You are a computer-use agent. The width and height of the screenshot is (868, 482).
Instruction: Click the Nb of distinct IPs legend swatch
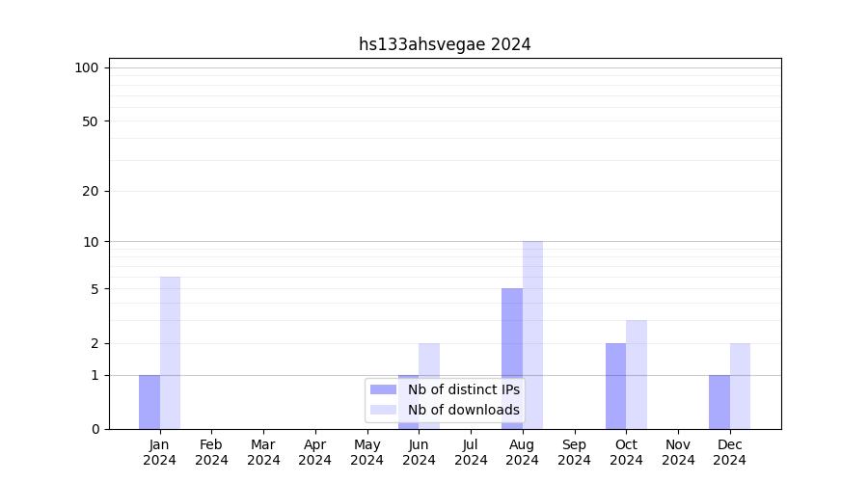(383, 389)
